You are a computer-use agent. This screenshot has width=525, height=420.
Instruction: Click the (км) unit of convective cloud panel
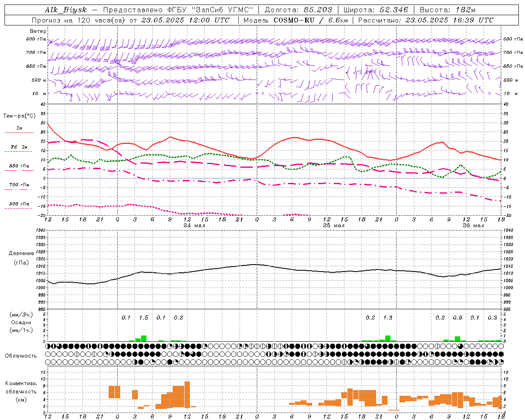point(21,399)
